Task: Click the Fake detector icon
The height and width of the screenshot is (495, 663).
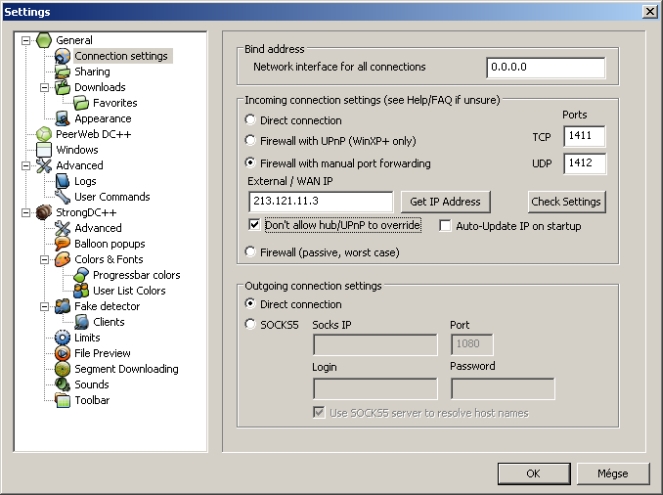Action: 62,307
